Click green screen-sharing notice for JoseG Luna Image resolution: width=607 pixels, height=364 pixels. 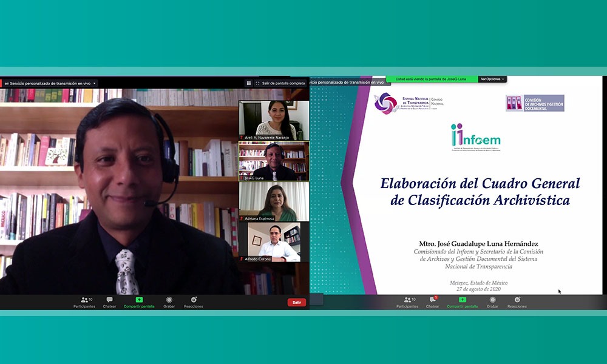tap(432, 79)
